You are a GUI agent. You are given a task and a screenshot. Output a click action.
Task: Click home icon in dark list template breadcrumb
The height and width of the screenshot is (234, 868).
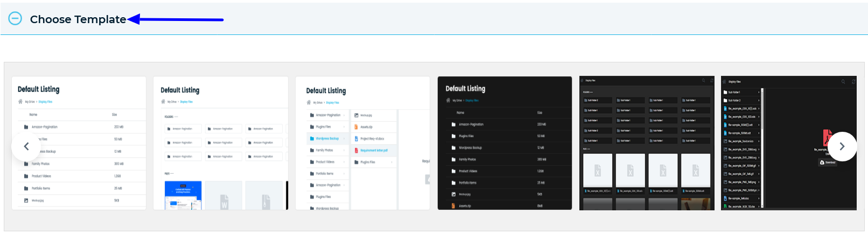tap(448, 101)
